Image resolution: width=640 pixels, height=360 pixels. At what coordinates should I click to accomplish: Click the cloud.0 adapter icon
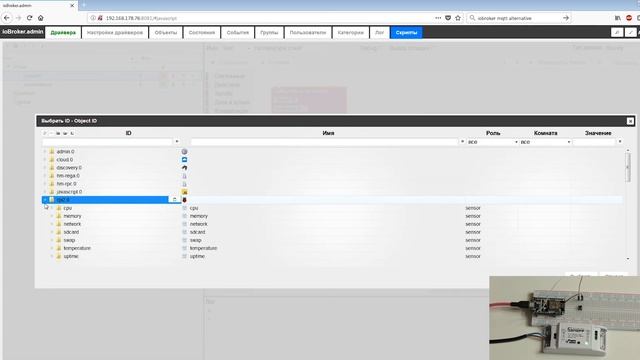click(x=184, y=160)
